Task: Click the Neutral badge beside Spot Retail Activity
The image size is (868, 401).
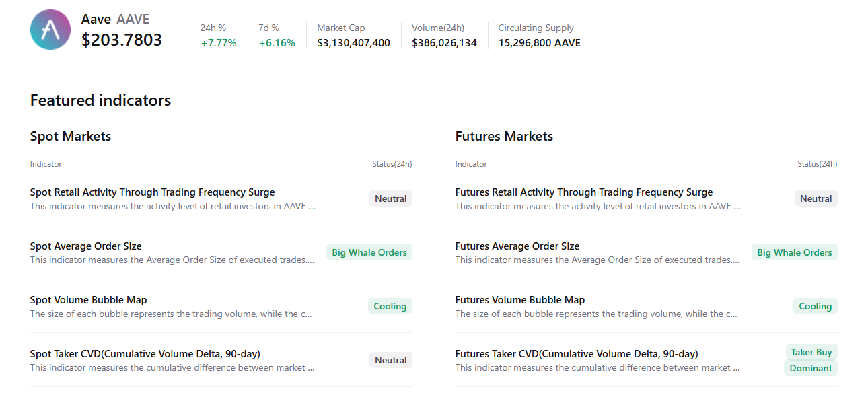Action: [390, 198]
